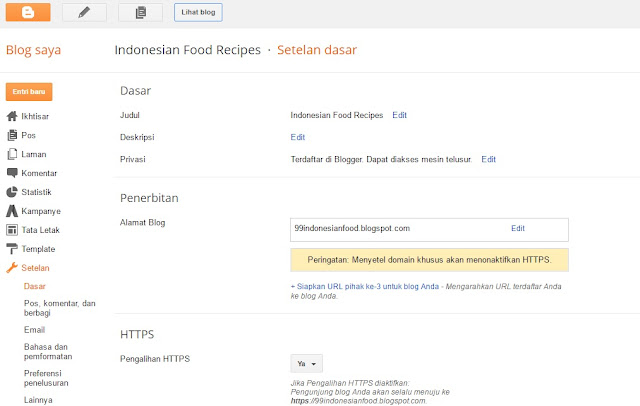
Task: Select Pos, komentar, dan berbagi submenu
Action: point(60,308)
